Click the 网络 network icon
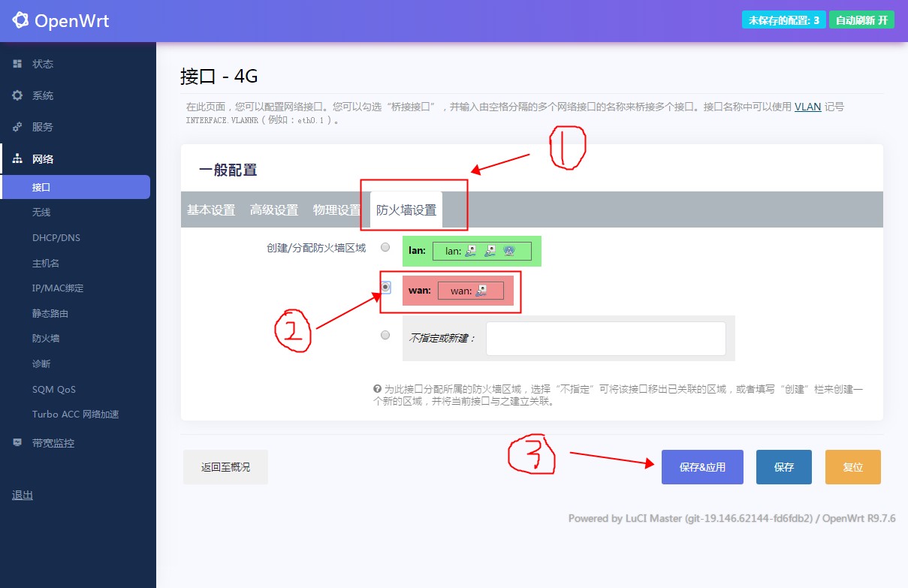The height and width of the screenshot is (588, 908). point(17,159)
